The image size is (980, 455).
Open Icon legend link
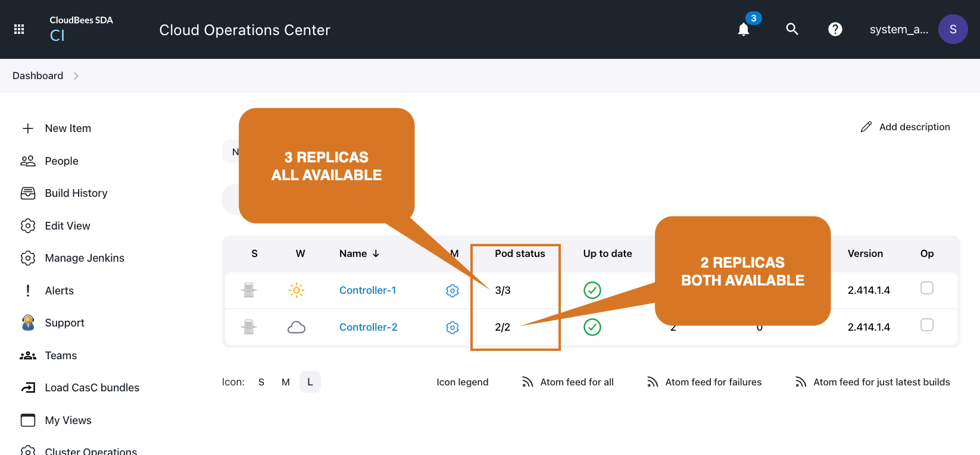point(463,382)
